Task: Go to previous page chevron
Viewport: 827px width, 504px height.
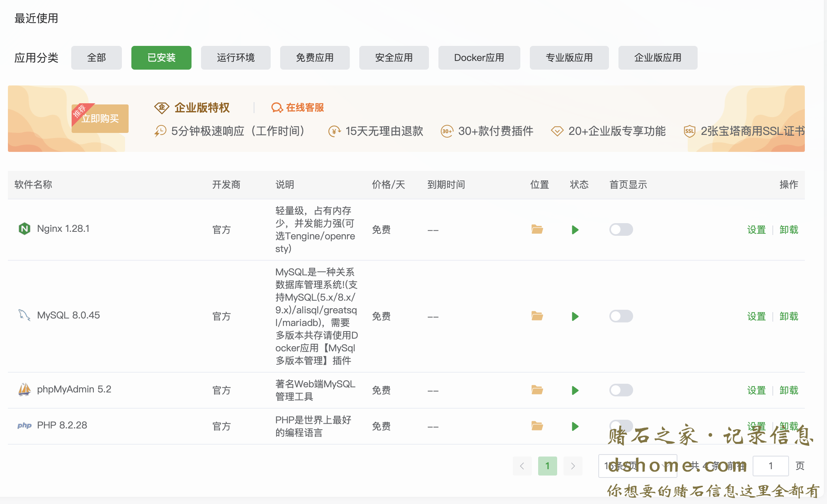Action: (x=522, y=466)
